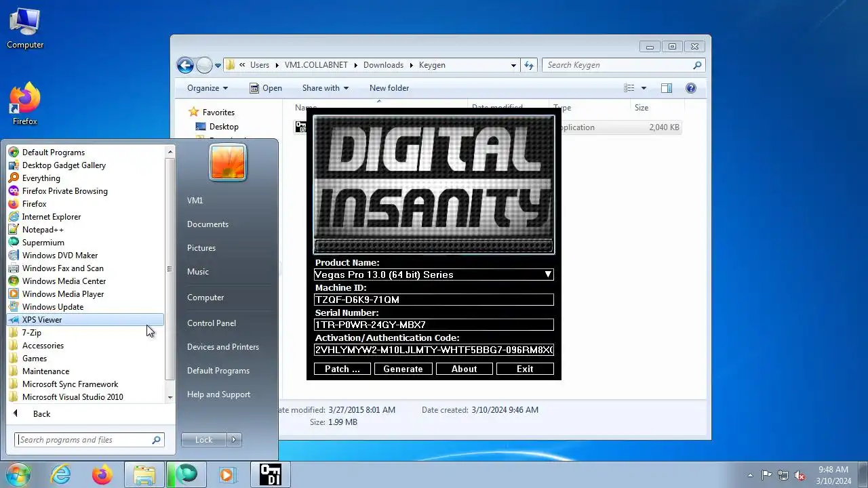The height and width of the screenshot is (488, 868).
Task: Expand the Microsoft Visual Studio 2010 folder
Action: [85, 397]
